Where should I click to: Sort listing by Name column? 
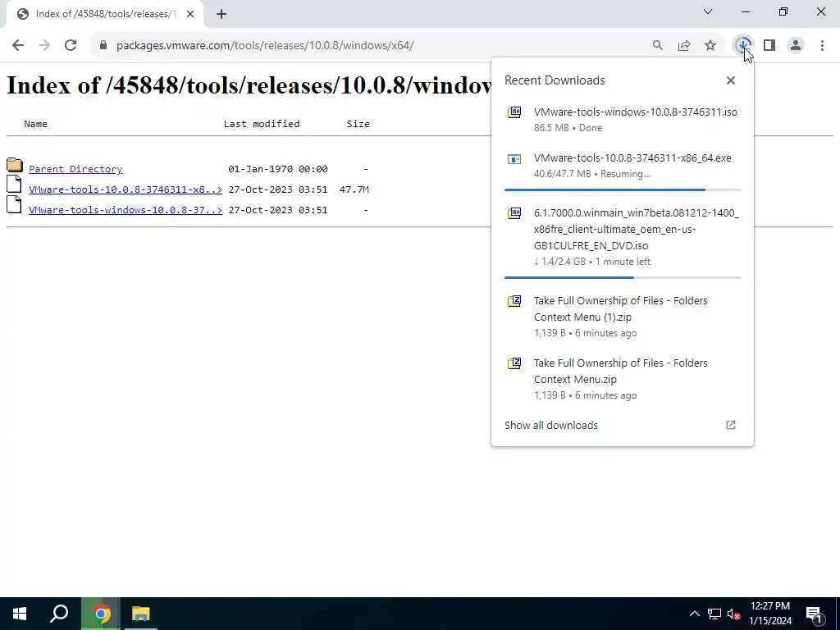click(x=35, y=124)
